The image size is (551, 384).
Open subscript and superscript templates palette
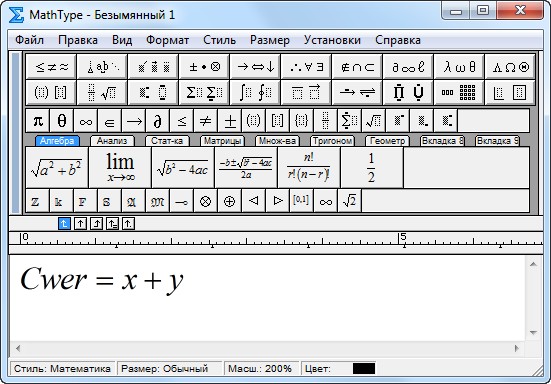click(153, 92)
